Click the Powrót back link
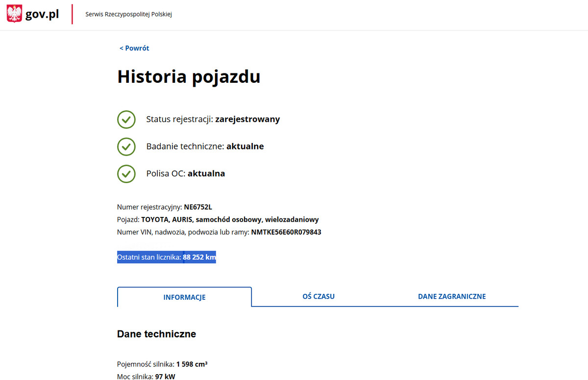 134,47
